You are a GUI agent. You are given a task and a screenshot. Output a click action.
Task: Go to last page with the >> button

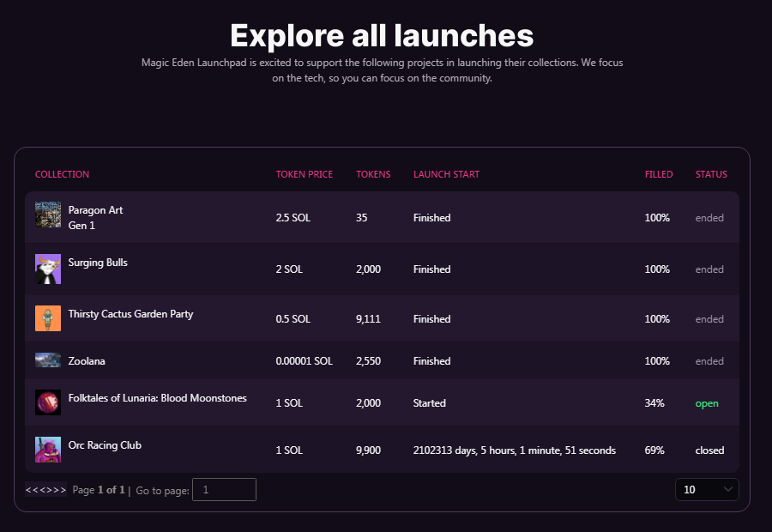(61, 490)
